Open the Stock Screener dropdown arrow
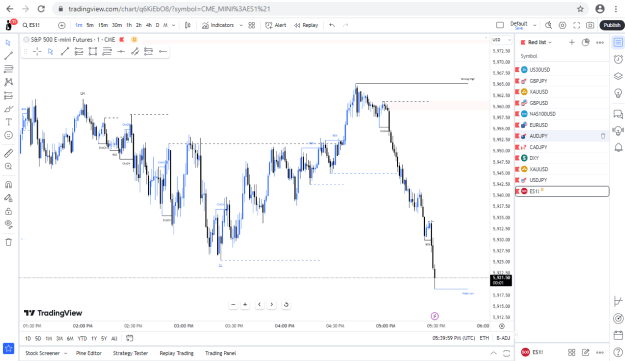The image size is (625, 361). pos(65,353)
